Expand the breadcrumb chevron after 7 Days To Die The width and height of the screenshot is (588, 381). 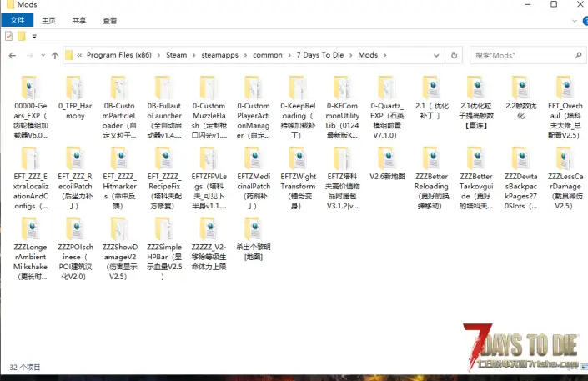pyautogui.click(x=350, y=56)
